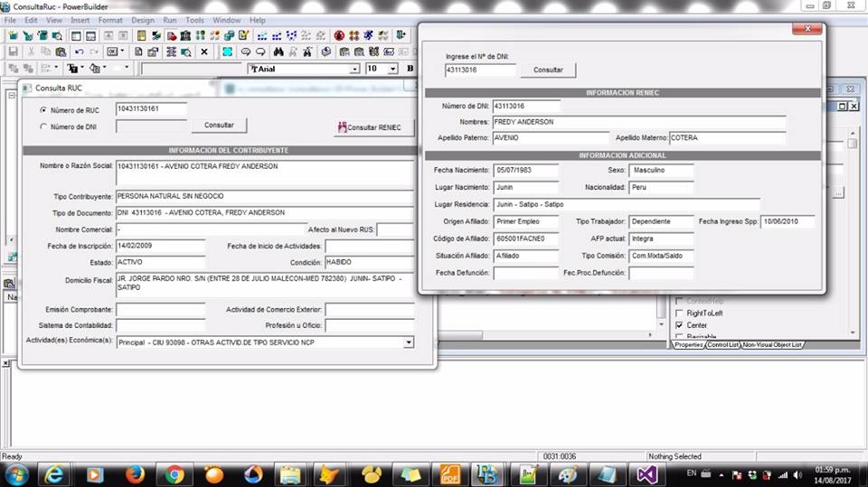Select the Número de RUC radio button
Image resolution: width=868 pixels, height=487 pixels.
[43, 110]
